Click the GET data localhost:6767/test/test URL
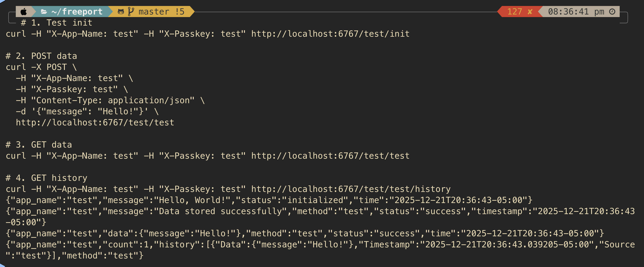 click(330, 156)
